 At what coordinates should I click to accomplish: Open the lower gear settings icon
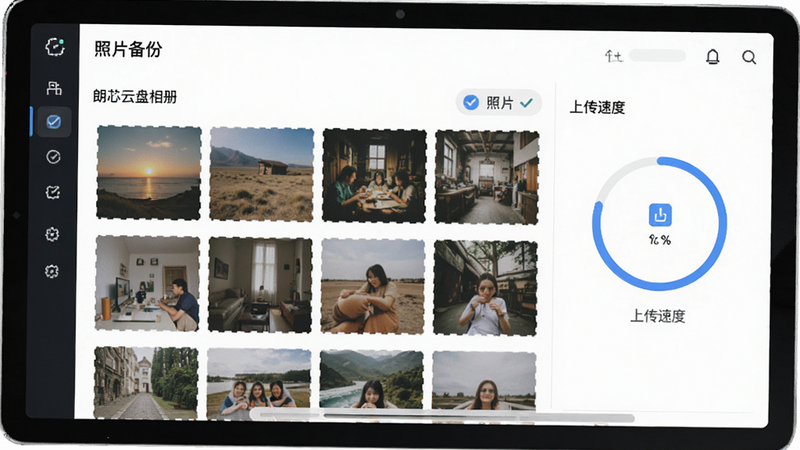tap(52, 271)
